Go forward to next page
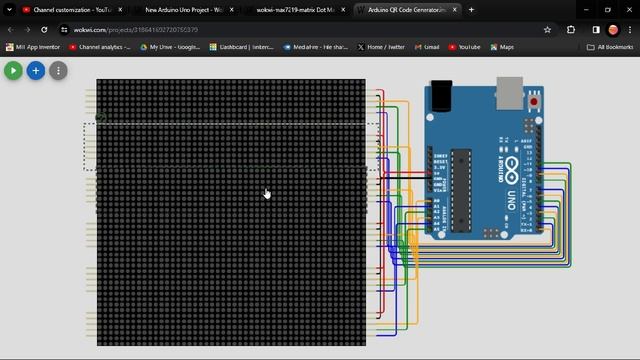Viewport: 640px width, 360px height. coord(27,30)
